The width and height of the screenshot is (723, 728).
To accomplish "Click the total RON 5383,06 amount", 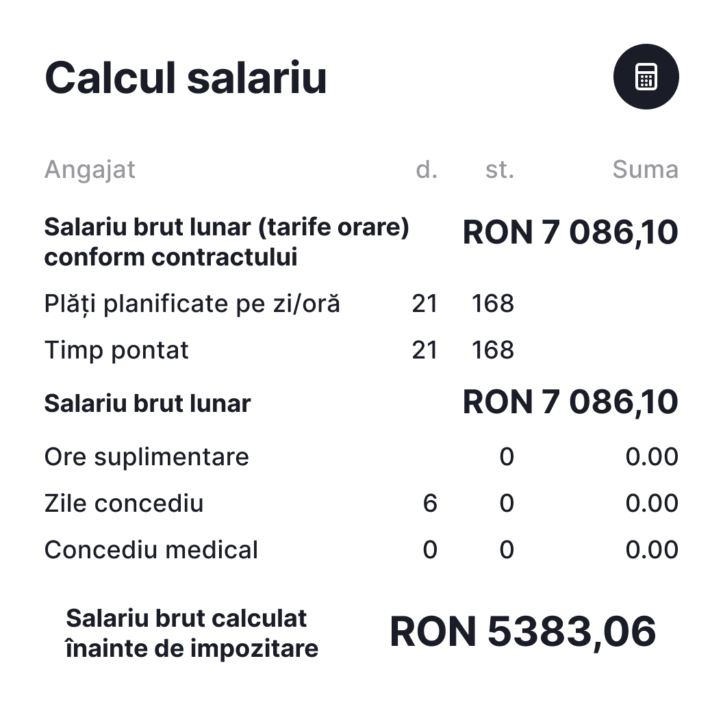I will 522,631.
